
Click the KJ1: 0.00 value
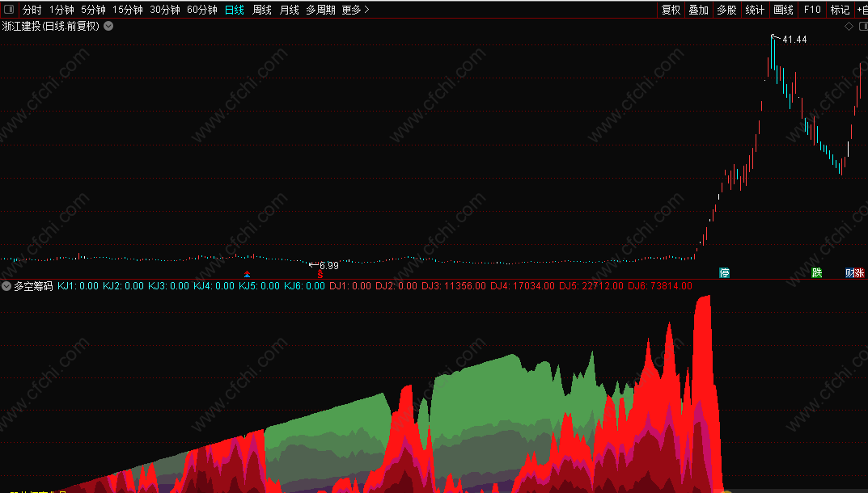point(78,286)
